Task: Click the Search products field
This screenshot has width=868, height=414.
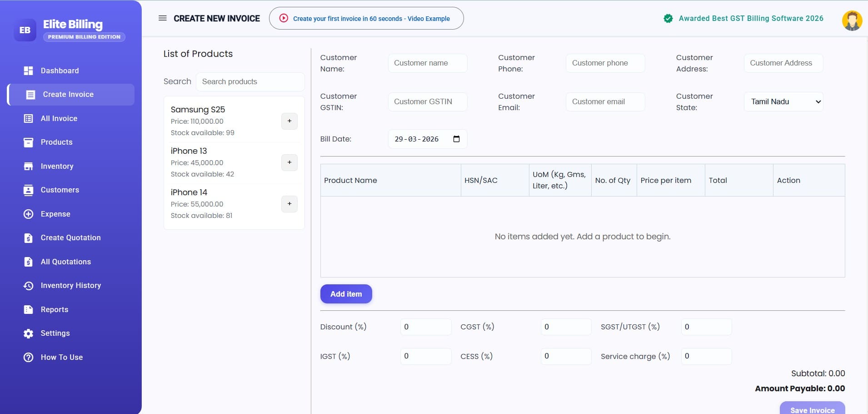Action: 249,82
